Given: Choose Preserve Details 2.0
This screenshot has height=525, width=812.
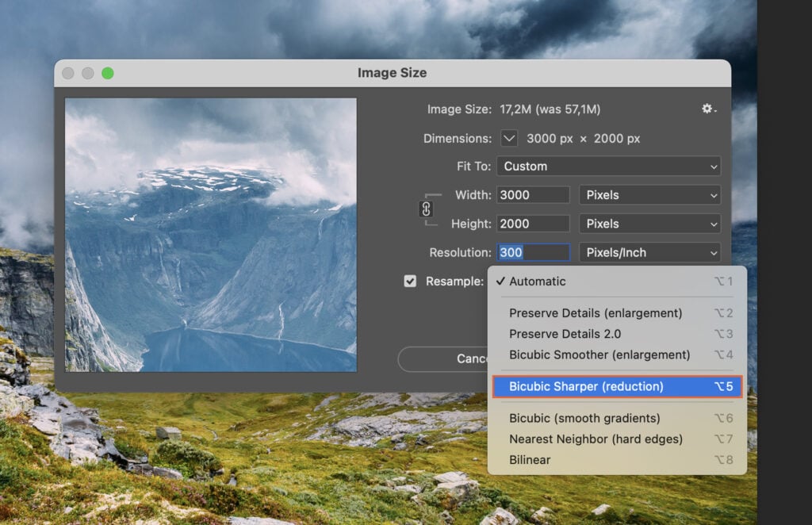Looking at the screenshot, I should (x=565, y=333).
